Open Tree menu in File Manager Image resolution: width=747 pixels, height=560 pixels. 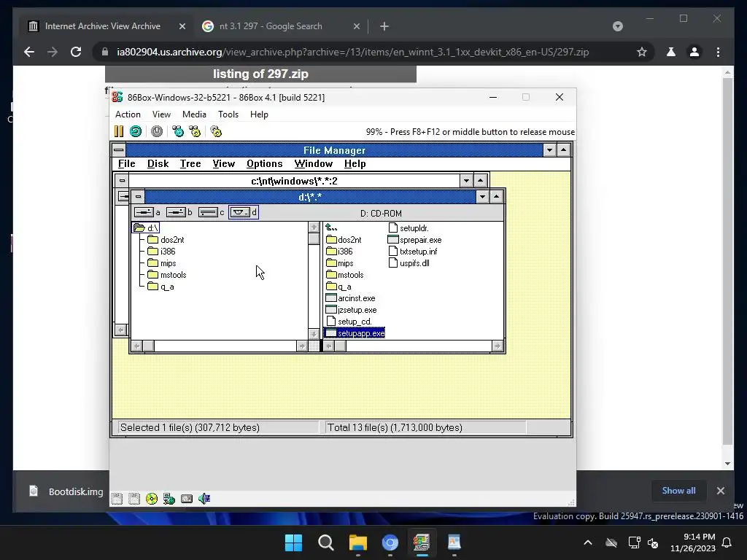coord(190,163)
